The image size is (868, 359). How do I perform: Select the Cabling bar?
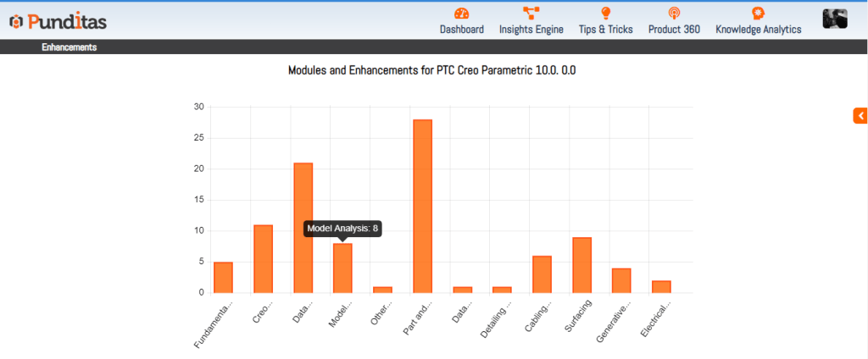point(542,274)
